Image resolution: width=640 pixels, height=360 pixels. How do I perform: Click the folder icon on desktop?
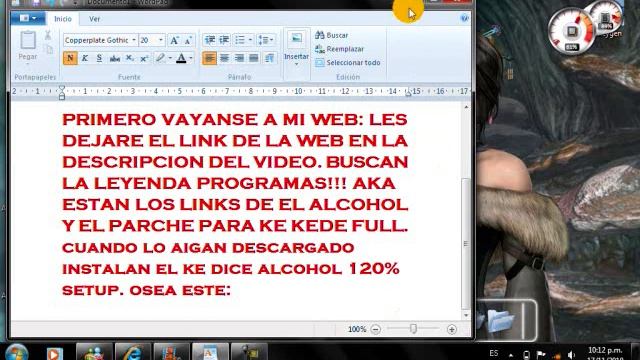click(x=500, y=321)
